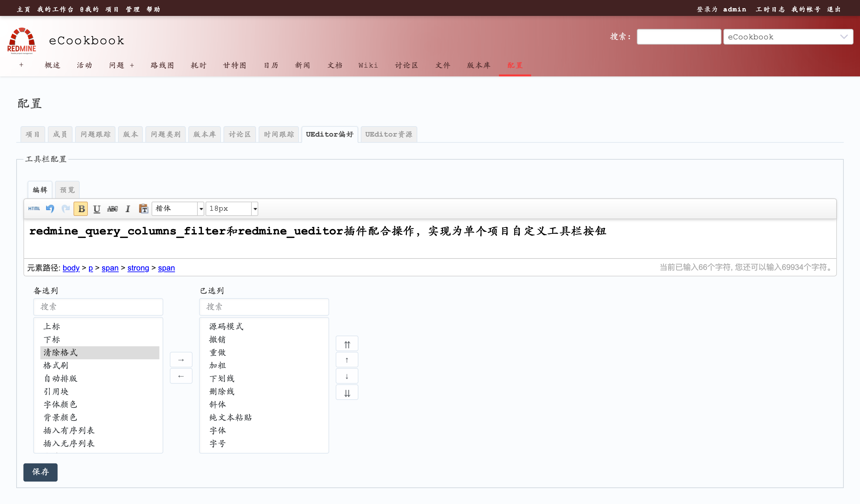This screenshot has width=860, height=504.
Task: Toggle Strikethrough formatting button
Action: pyautogui.click(x=112, y=208)
